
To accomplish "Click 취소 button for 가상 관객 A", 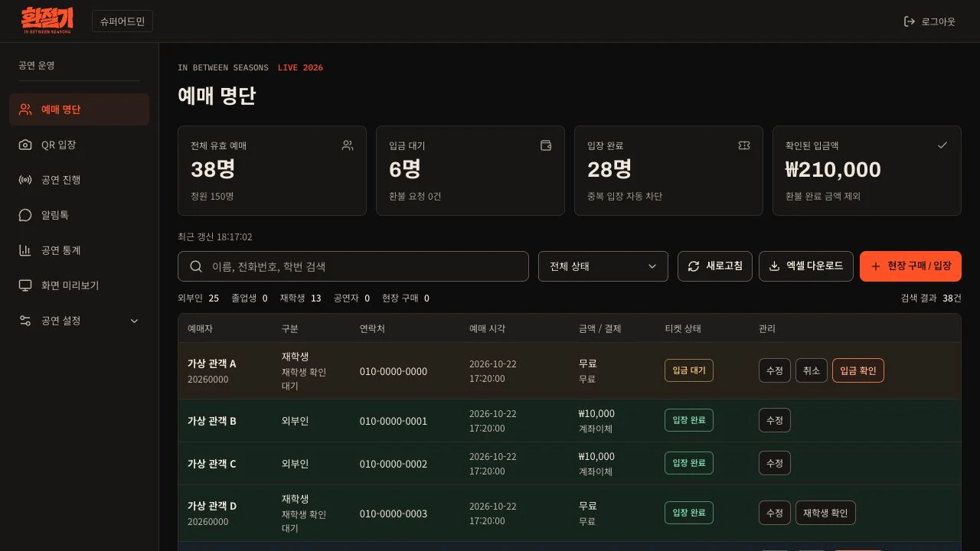I will click(812, 370).
